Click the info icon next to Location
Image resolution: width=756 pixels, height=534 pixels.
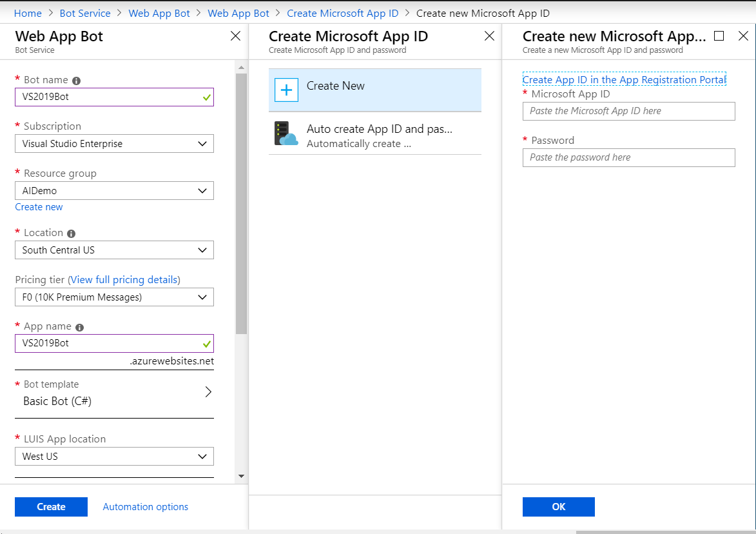pos(72,233)
